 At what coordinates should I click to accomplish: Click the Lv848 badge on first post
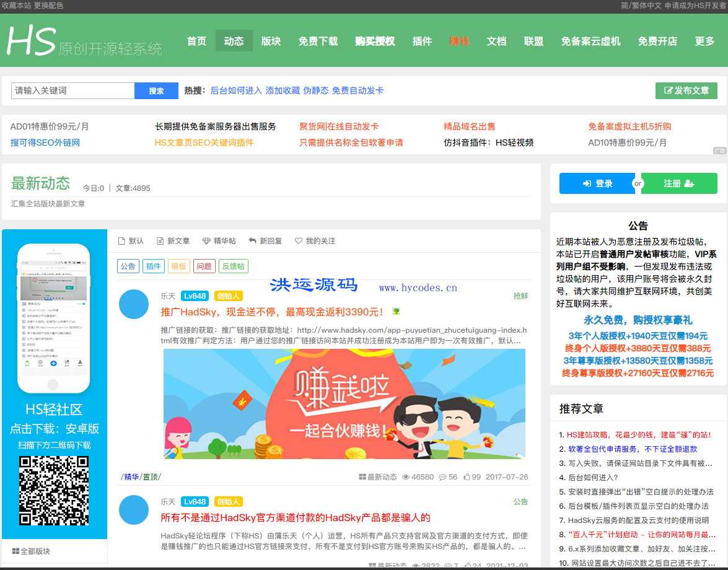195,296
